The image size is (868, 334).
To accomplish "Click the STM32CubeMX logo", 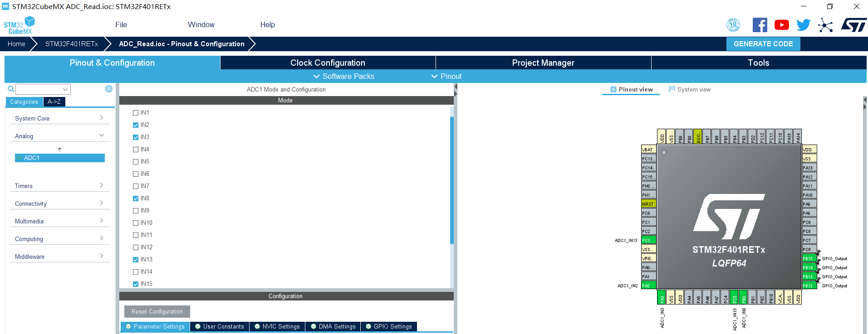I will 19,25.
